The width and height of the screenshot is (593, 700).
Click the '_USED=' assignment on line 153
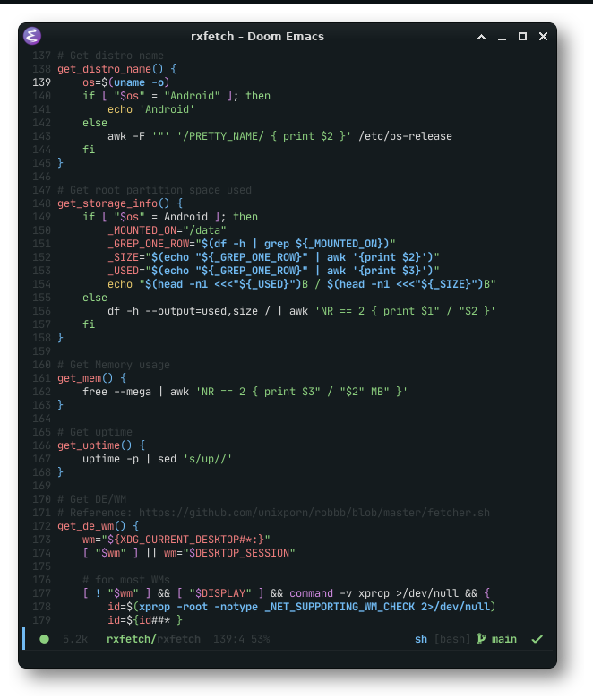[273, 271]
